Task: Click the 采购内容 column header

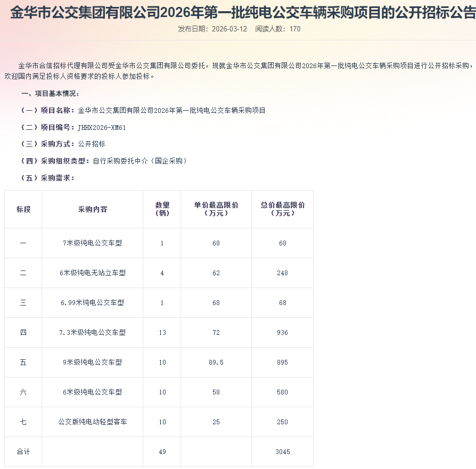Action: click(x=92, y=209)
